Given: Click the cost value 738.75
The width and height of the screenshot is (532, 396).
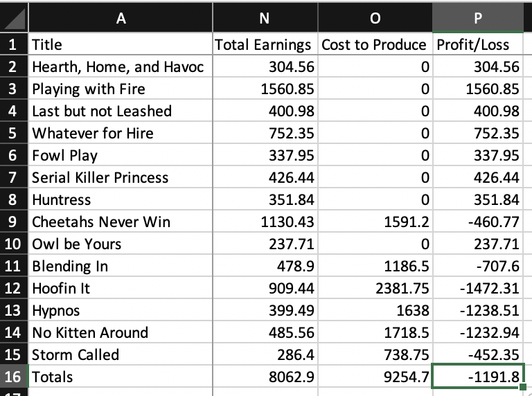Looking at the screenshot, I should click(375, 354).
